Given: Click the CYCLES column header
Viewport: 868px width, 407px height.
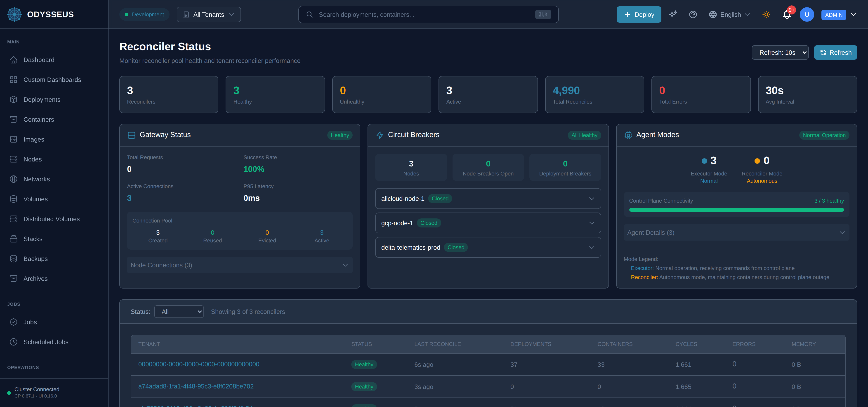Looking at the screenshot, I should coord(686,344).
